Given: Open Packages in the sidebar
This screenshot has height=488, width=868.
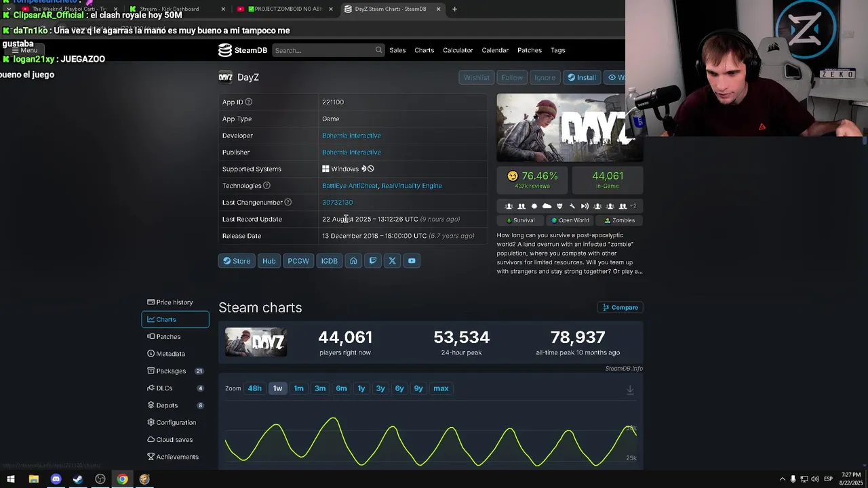Looking at the screenshot, I should [175, 371].
